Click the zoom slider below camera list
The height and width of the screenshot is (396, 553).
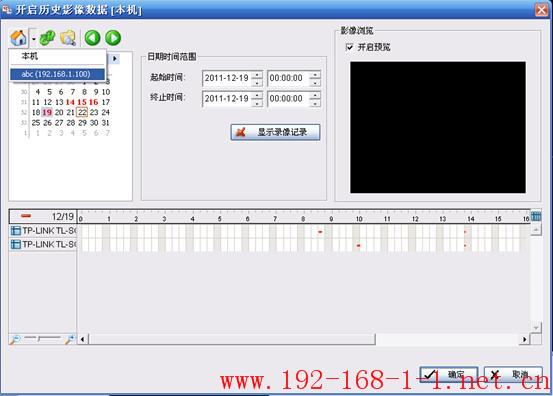(x=42, y=339)
